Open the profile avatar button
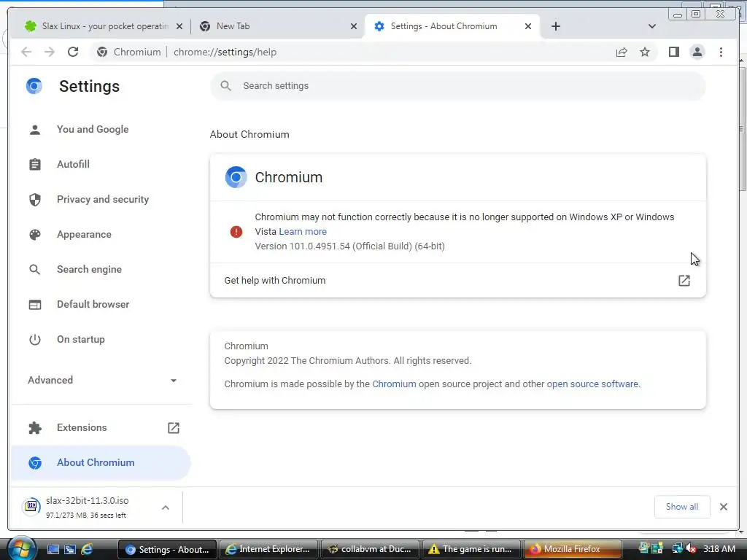This screenshot has height=560, width=747. [697, 52]
